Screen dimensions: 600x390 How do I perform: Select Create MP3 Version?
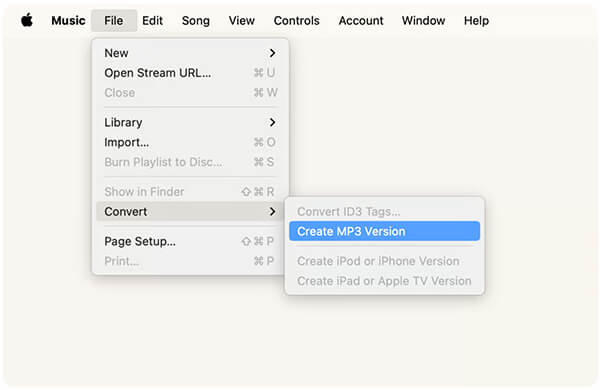tap(385, 231)
